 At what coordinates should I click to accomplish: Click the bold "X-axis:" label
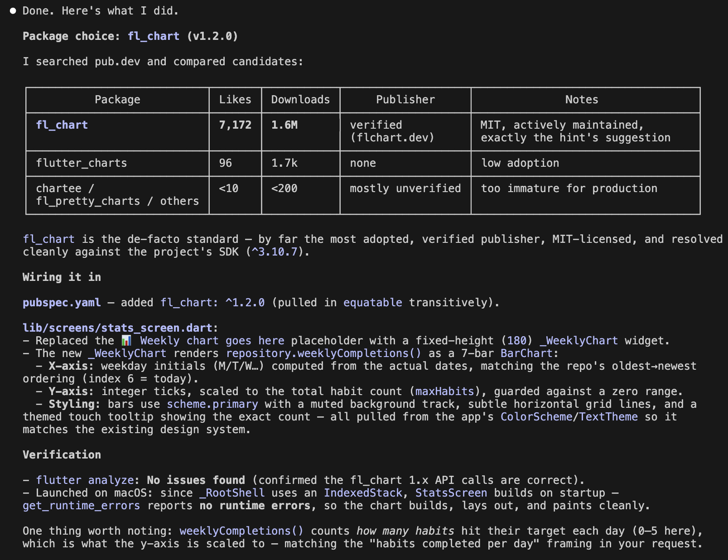coord(72,366)
